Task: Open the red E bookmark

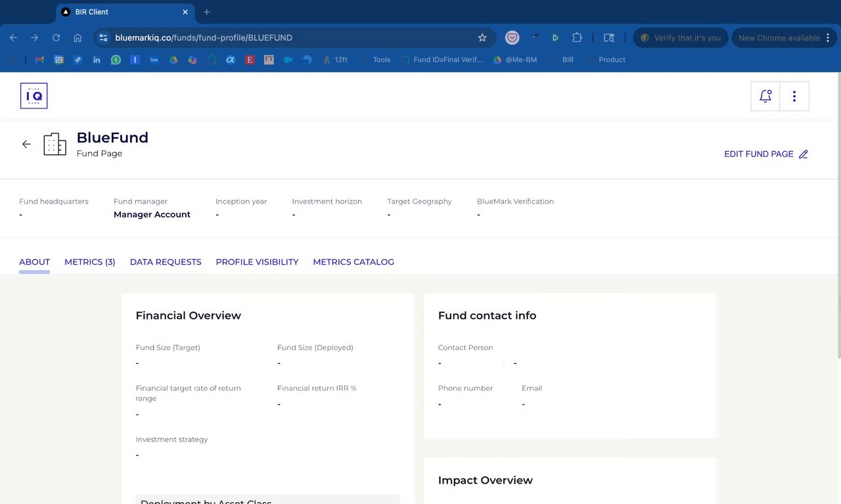Action: tap(250, 60)
